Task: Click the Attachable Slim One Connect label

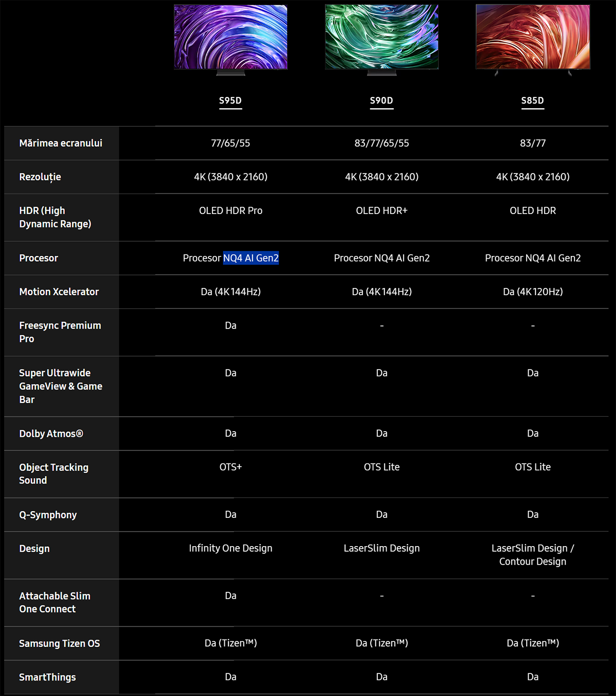Action: click(54, 603)
